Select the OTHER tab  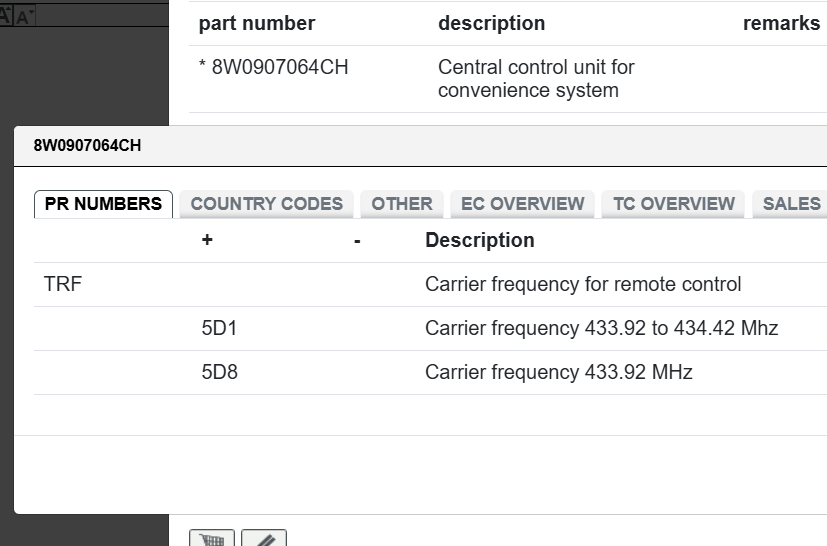pos(402,204)
